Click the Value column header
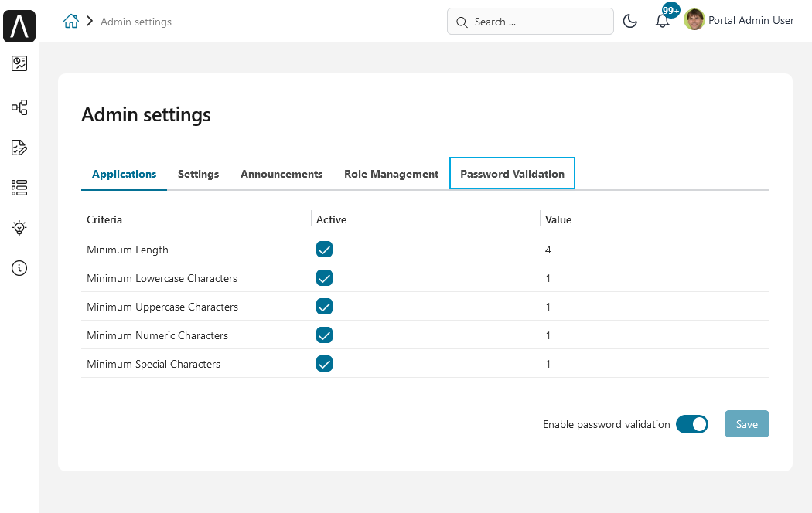Viewport: 812px width, 513px height. click(558, 219)
